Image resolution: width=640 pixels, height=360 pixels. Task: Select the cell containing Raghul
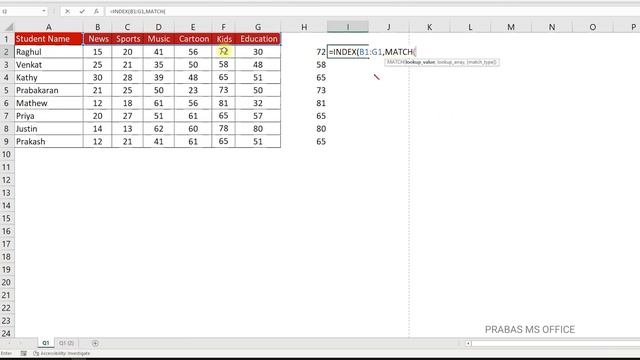coord(49,52)
